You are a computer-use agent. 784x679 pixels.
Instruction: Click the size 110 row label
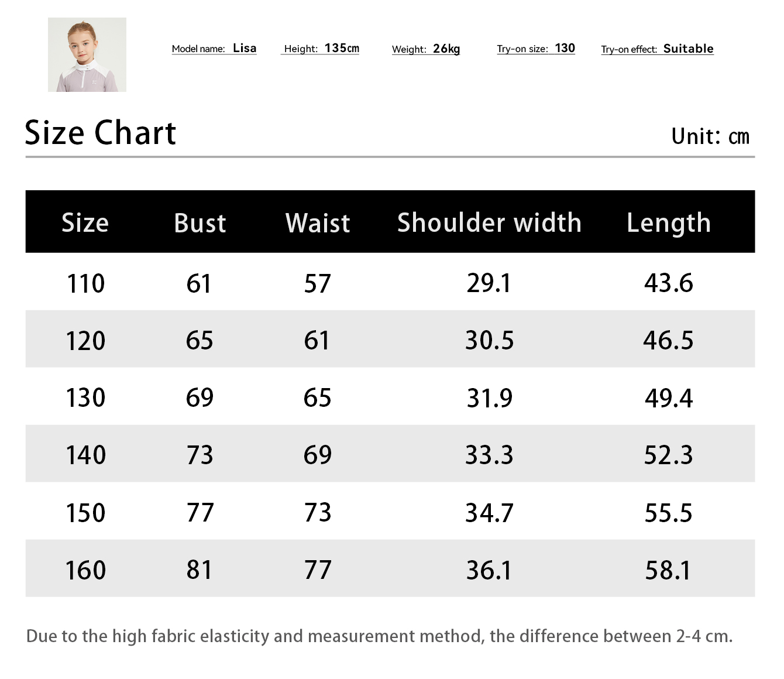(86, 284)
